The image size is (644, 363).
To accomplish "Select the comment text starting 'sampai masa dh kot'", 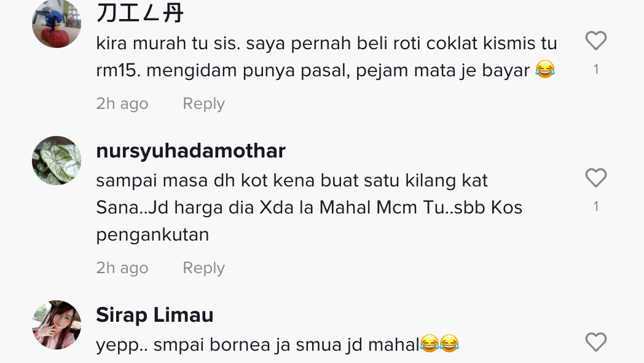I will 309,207.
